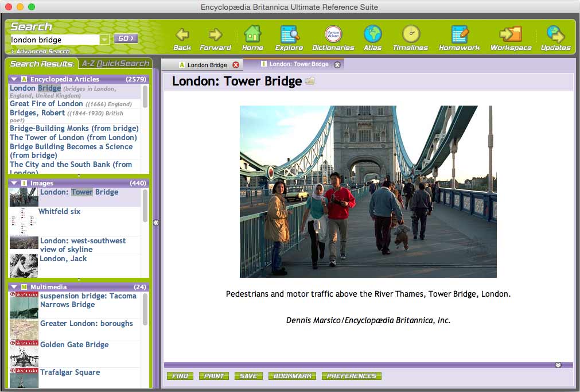Click the I icon of Images section
This screenshot has height=392, width=580.
[x=24, y=183]
